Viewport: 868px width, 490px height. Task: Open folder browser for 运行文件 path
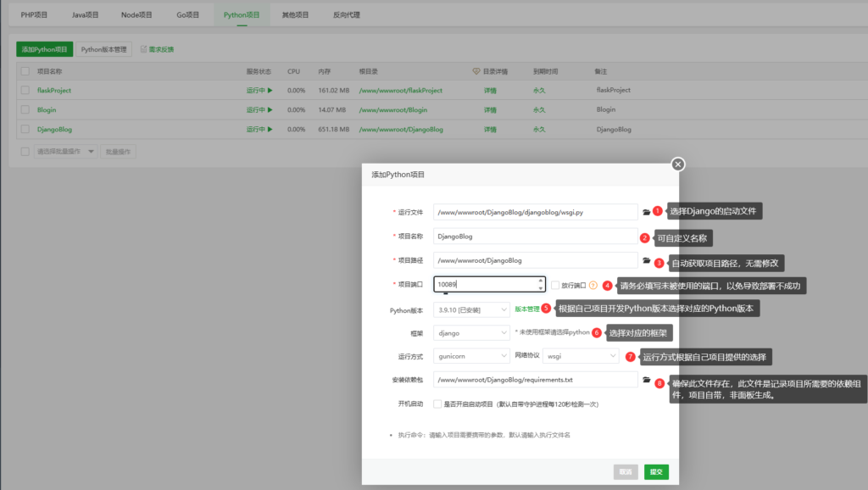(646, 212)
